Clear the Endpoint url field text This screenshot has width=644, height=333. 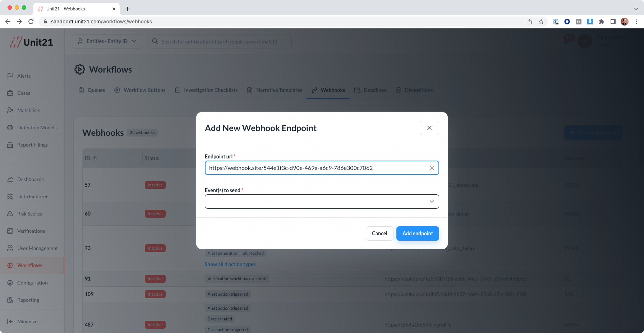coord(432,168)
